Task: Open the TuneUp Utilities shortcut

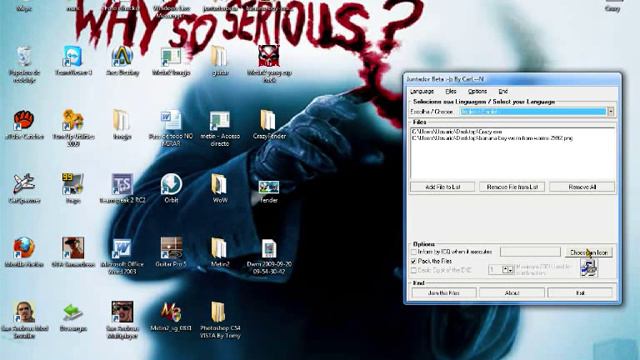Action: pos(73,120)
